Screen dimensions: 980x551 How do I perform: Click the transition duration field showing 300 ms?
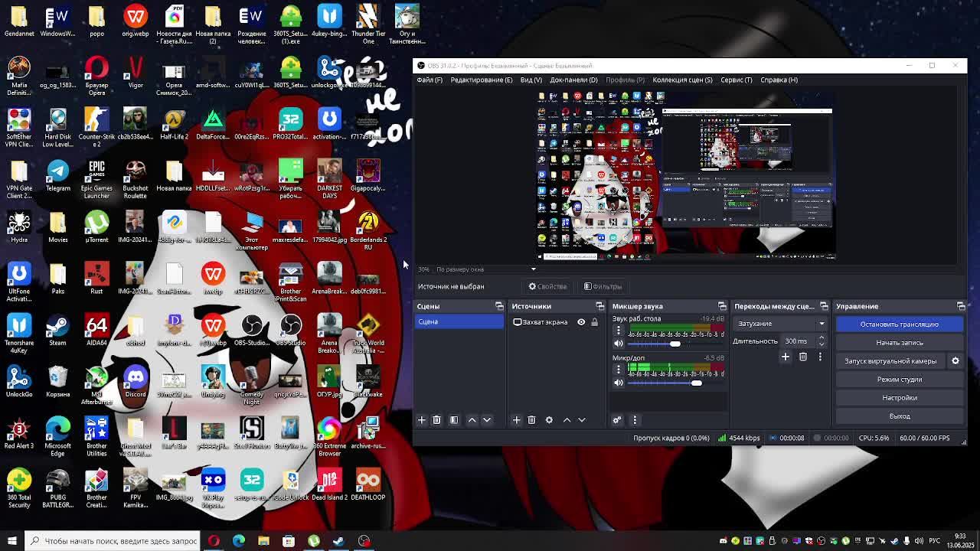798,341
